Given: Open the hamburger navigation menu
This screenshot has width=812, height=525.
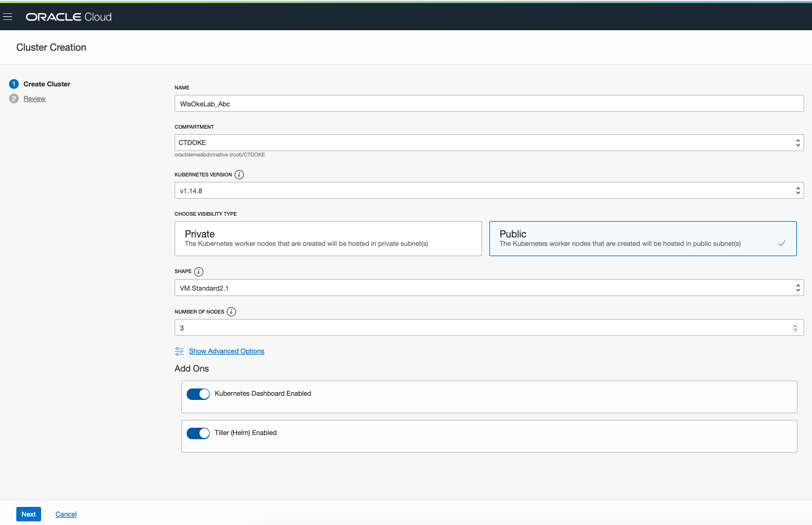Looking at the screenshot, I should tap(8, 17).
